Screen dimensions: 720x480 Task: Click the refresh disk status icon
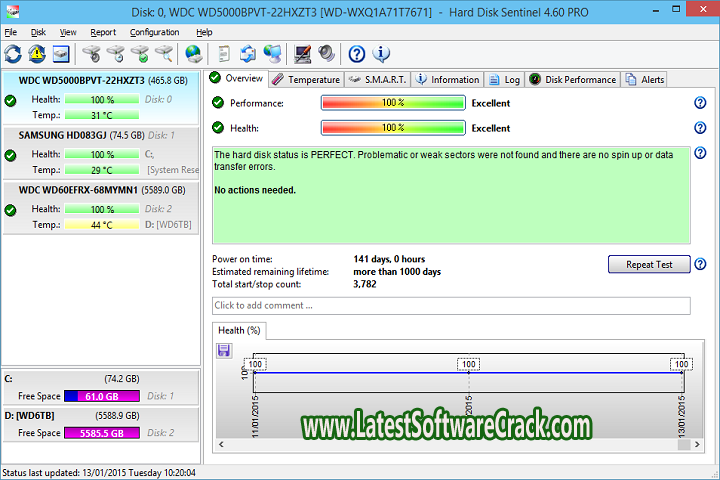pyautogui.click(x=13, y=54)
